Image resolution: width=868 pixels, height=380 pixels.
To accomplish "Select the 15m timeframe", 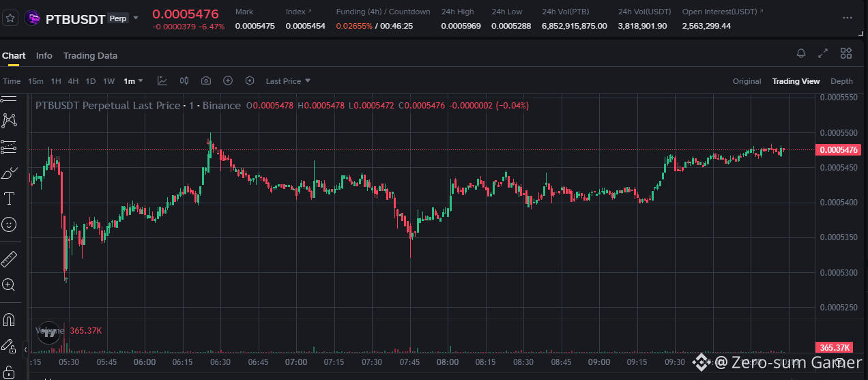I will click(x=35, y=81).
